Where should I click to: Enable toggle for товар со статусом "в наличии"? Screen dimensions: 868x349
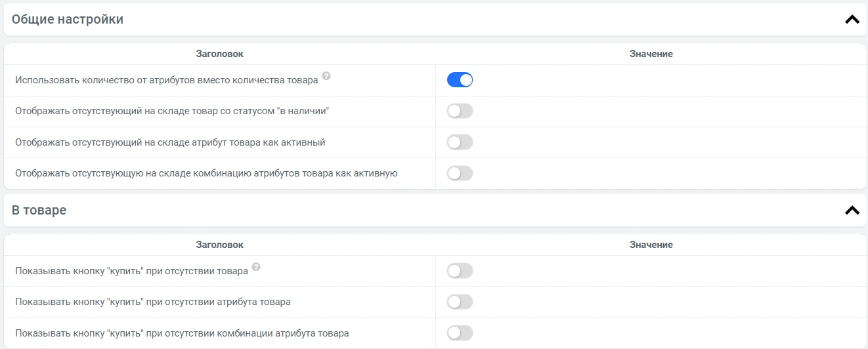click(x=460, y=112)
